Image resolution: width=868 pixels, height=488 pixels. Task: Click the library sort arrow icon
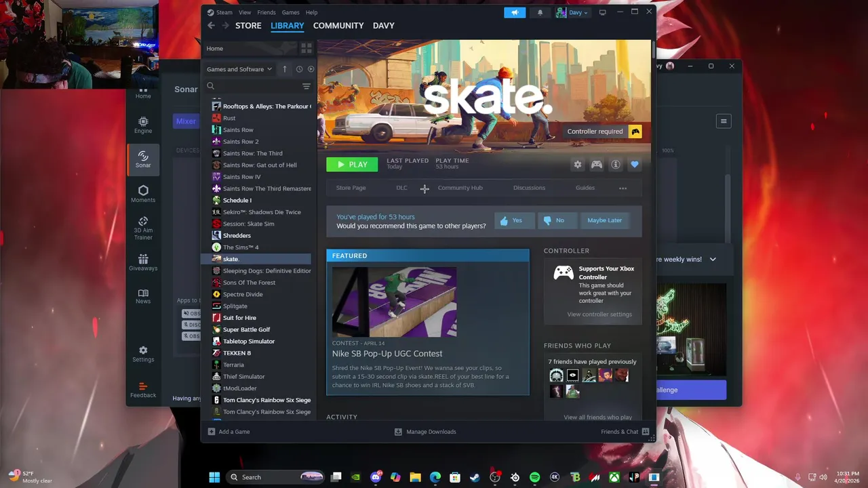285,69
